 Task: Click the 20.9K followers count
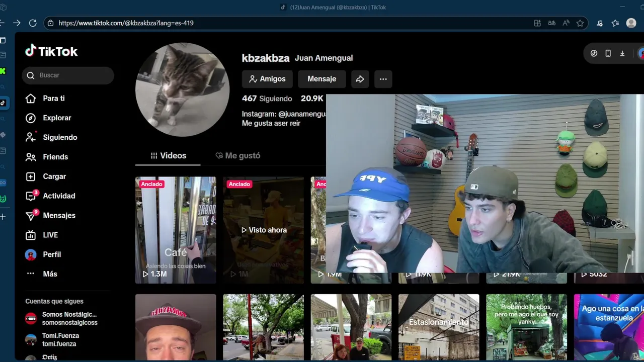click(312, 99)
